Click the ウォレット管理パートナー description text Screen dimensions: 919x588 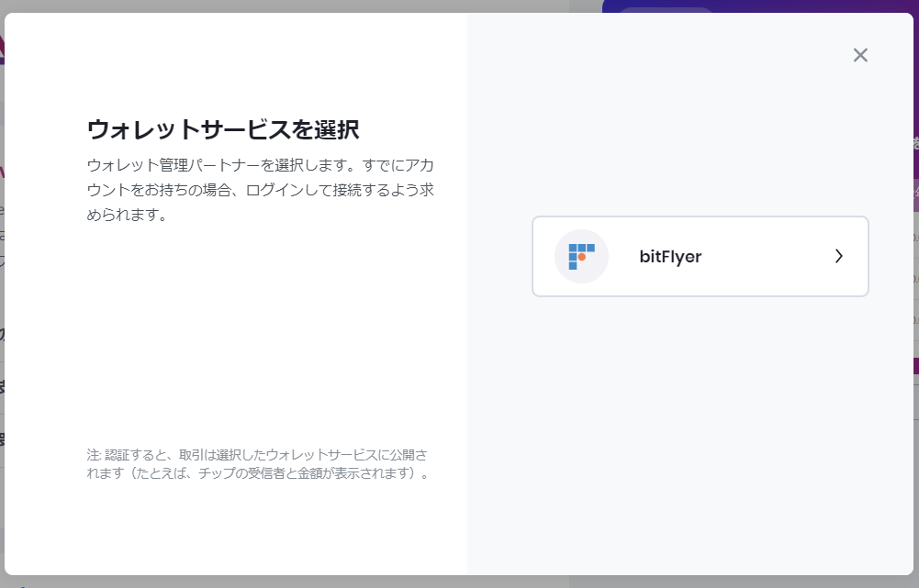pos(260,190)
